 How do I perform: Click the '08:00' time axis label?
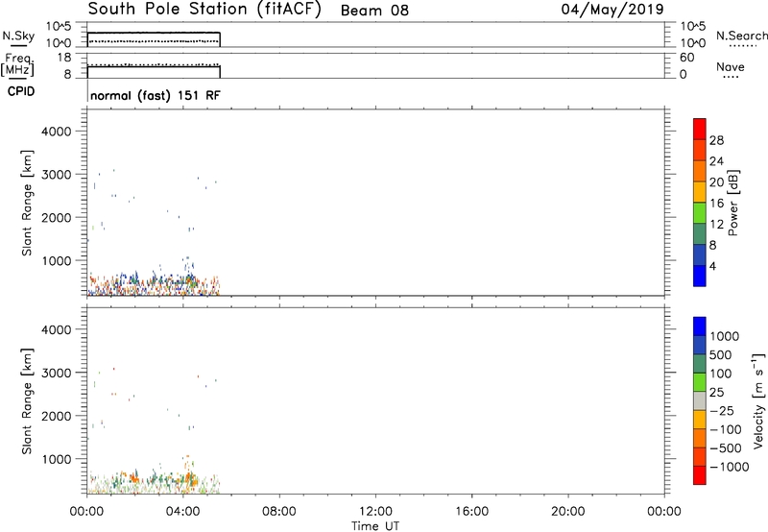click(279, 512)
